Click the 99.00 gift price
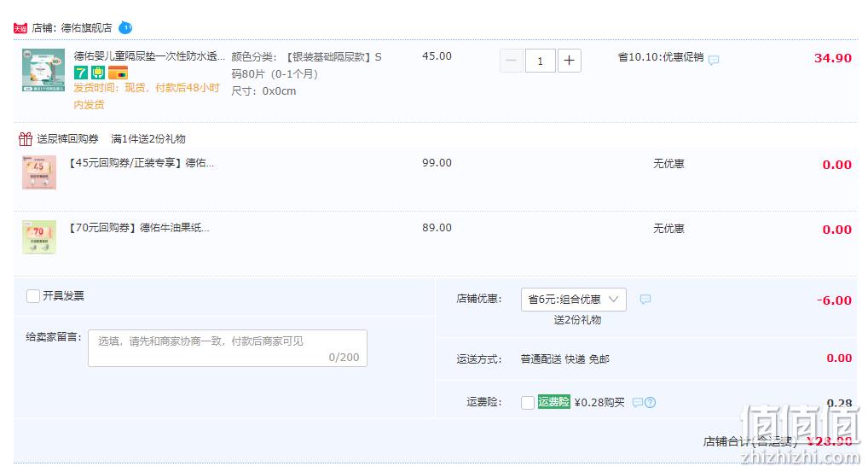The width and height of the screenshot is (868, 472). pyautogui.click(x=437, y=163)
